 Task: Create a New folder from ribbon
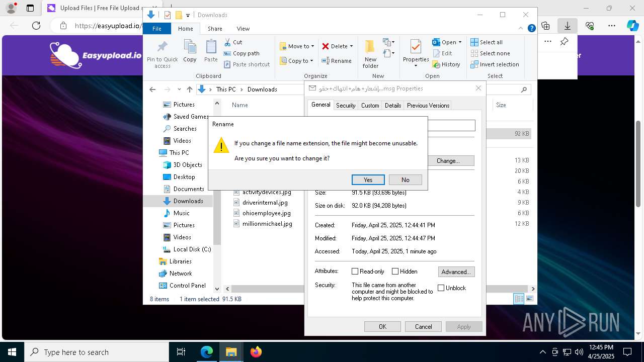(370, 54)
